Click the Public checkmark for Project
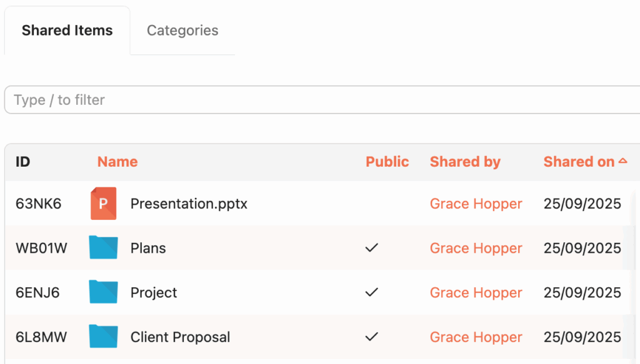 [372, 292]
